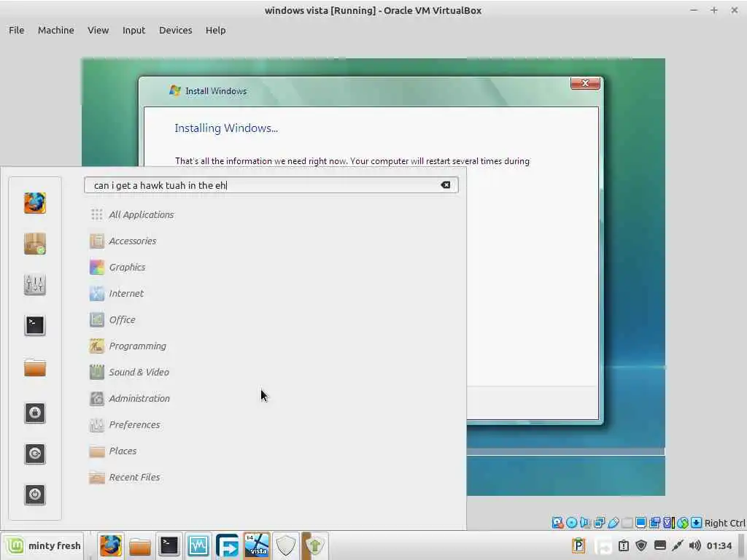Click the Logout icon in the menu sidebar
Screen dimensions: 747x560
click(35, 454)
